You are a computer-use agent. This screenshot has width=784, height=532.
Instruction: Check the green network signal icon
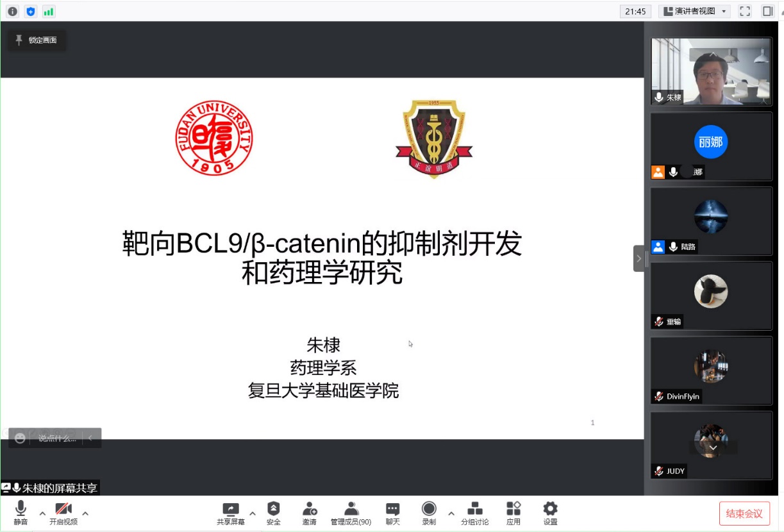pyautogui.click(x=49, y=12)
